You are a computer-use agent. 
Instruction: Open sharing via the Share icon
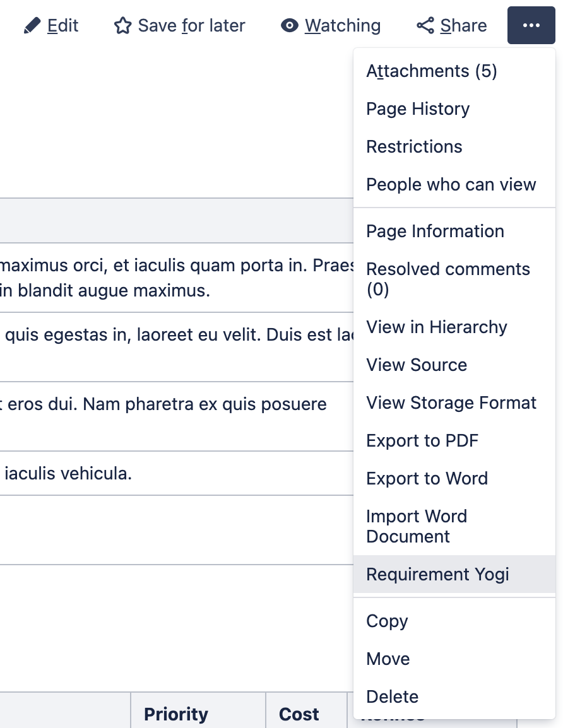tap(425, 25)
